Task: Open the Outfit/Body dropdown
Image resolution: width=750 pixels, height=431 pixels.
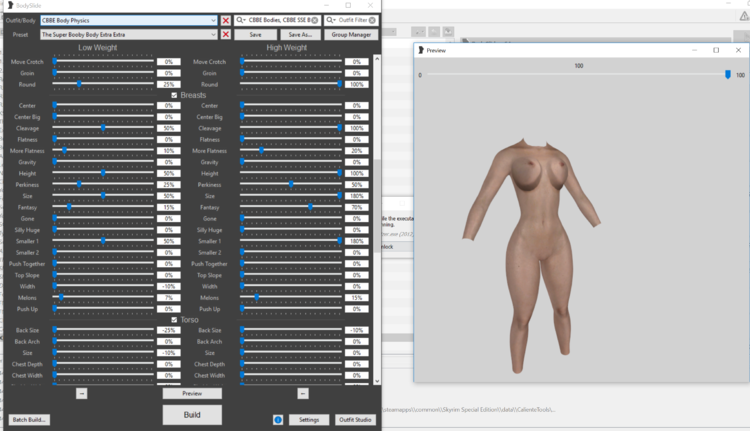Action: 213,21
